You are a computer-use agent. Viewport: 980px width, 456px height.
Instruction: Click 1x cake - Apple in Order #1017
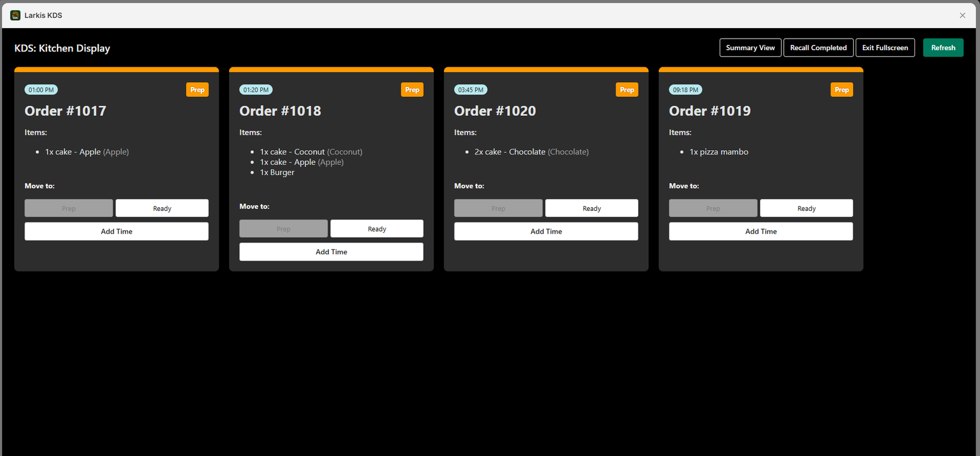click(87, 152)
